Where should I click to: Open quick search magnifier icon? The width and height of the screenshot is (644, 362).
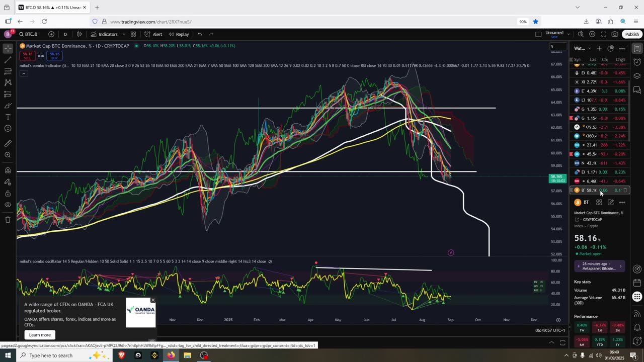(x=581, y=34)
